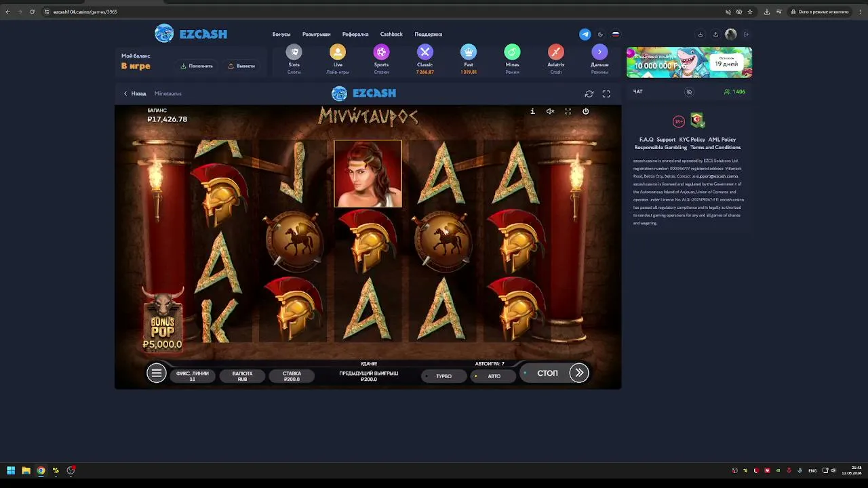Open the slot info (i) icon

(532, 111)
